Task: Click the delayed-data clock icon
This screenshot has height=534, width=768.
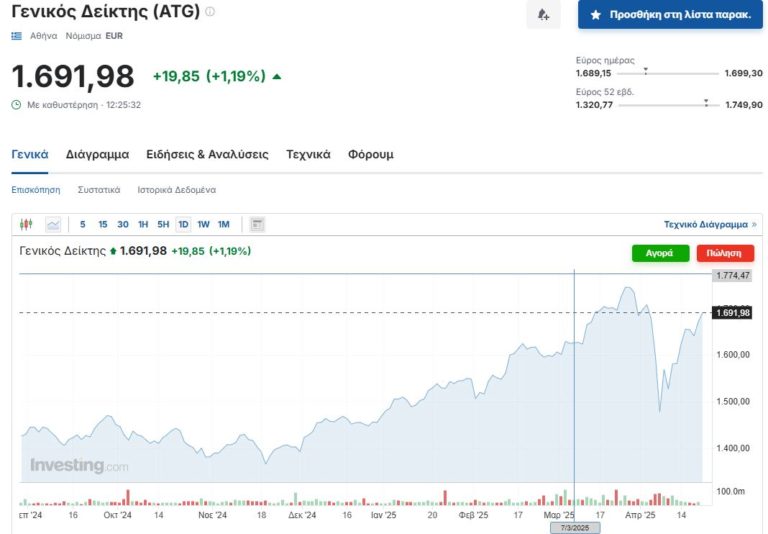Action: point(16,104)
